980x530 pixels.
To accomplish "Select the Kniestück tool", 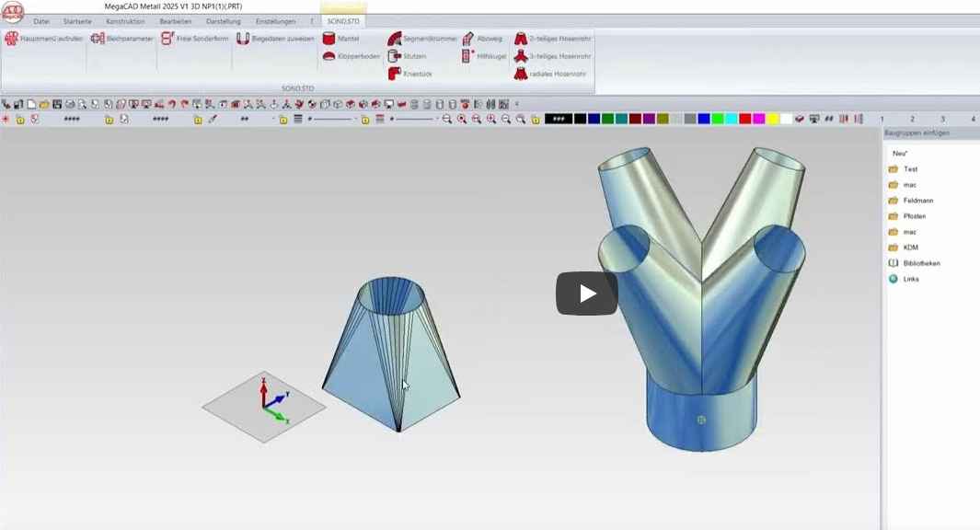I will pos(394,74).
